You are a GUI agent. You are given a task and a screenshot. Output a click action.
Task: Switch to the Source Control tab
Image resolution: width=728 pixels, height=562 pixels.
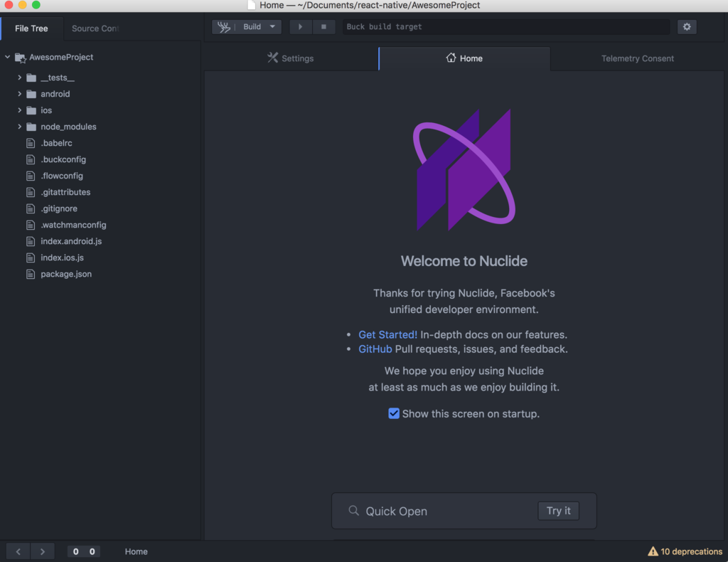pyautogui.click(x=95, y=28)
